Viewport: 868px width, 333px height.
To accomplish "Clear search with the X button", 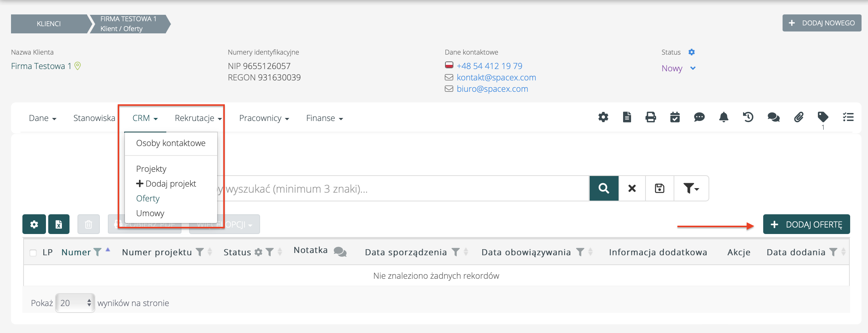I will pos(632,188).
